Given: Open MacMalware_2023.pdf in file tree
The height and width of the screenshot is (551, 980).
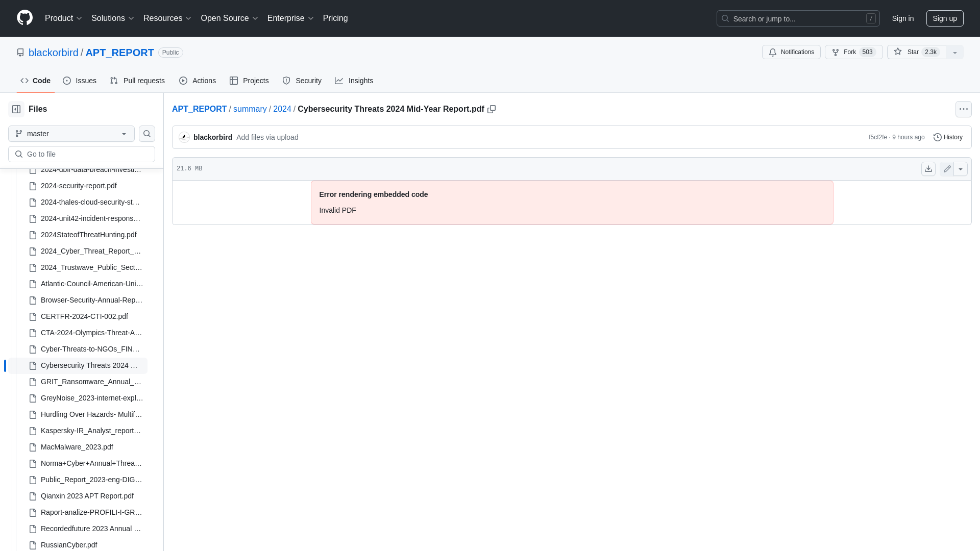Looking at the screenshot, I should point(77,447).
